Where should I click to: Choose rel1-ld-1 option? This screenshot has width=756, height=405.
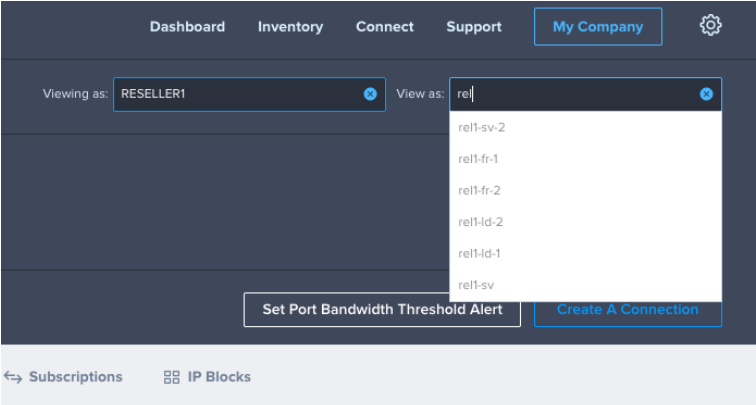(585, 254)
